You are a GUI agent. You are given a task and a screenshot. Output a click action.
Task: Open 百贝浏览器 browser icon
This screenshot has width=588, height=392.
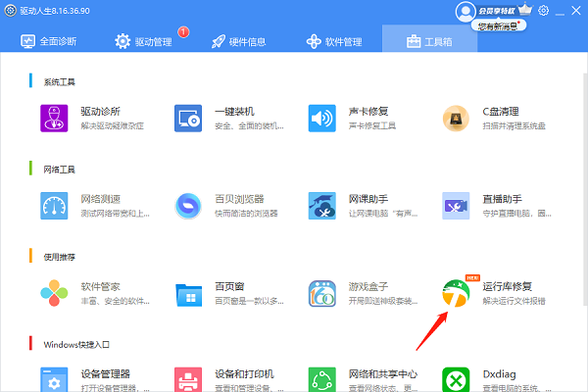tap(188, 206)
